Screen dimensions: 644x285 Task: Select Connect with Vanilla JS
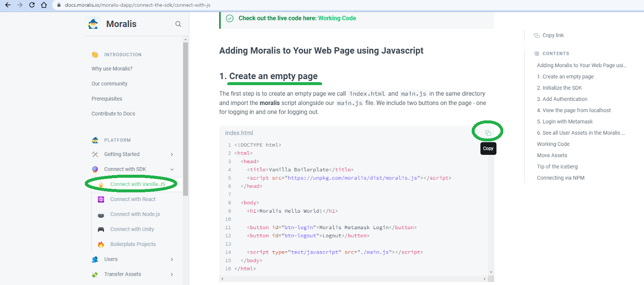pos(138,184)
